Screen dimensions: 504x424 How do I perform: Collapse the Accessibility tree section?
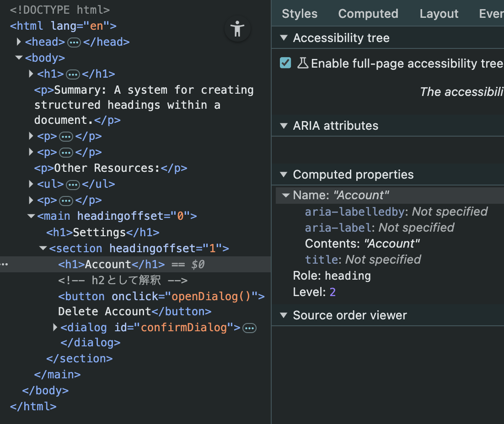(284, 38)
